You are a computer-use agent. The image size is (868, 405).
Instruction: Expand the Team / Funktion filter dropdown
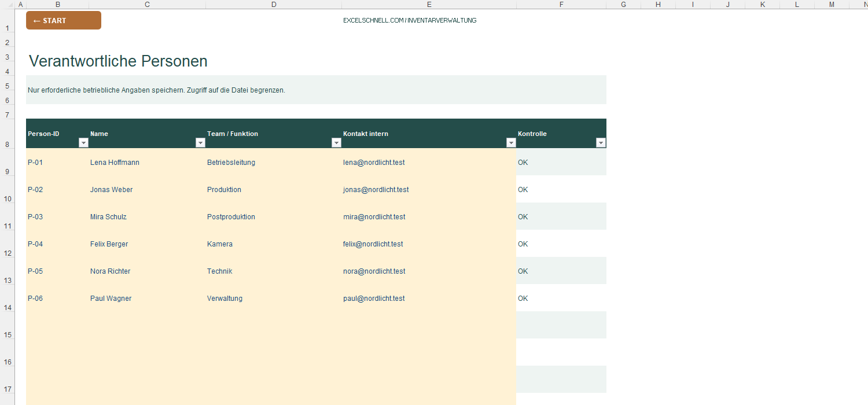pos(336,143)
